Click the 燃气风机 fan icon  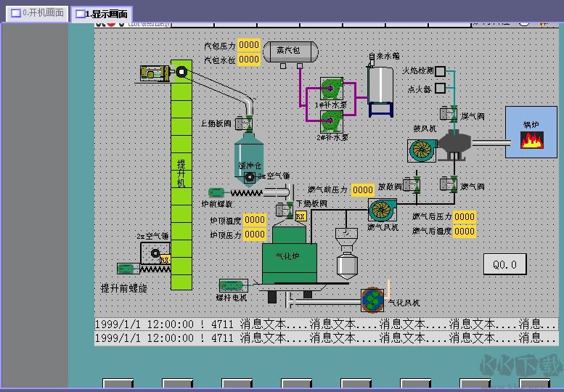[382, 210]
